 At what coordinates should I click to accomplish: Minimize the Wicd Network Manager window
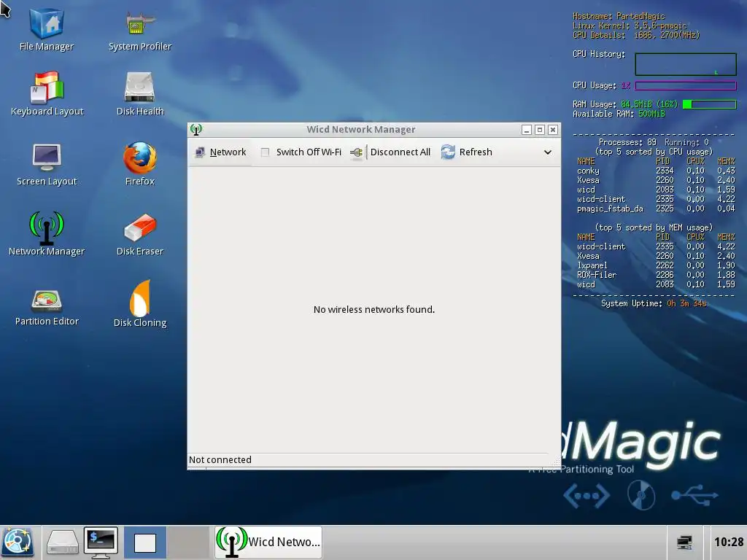527,130
